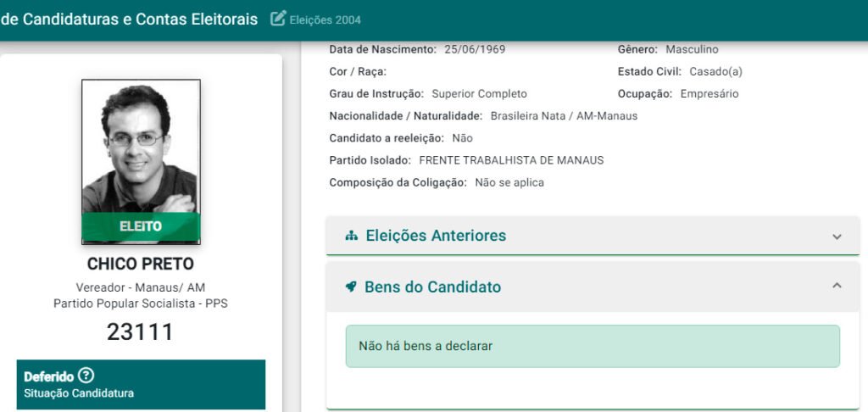Click the green ELEITO badge
The height and width of the screenshot is (412, 868).
(x=141, y=226)
